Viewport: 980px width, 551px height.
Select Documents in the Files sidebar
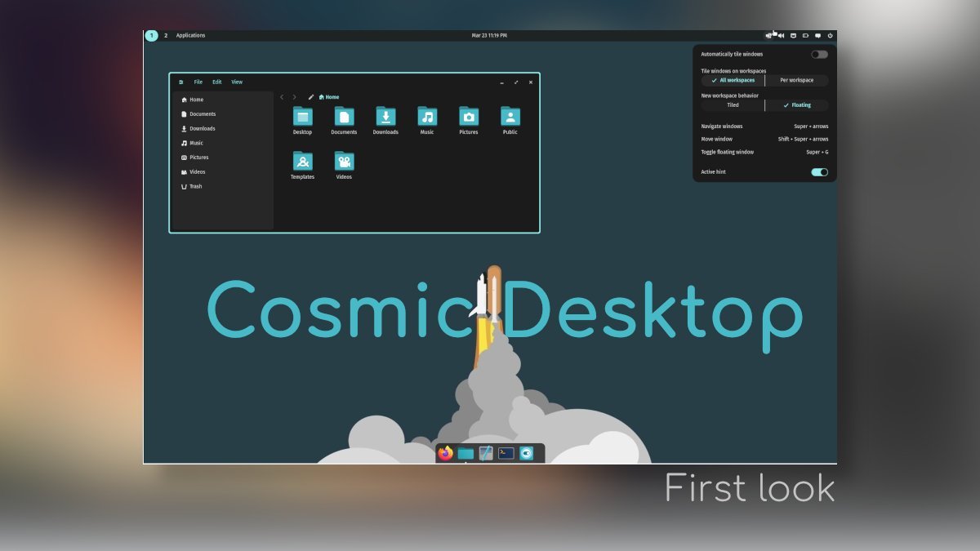[x=223, y=114]
